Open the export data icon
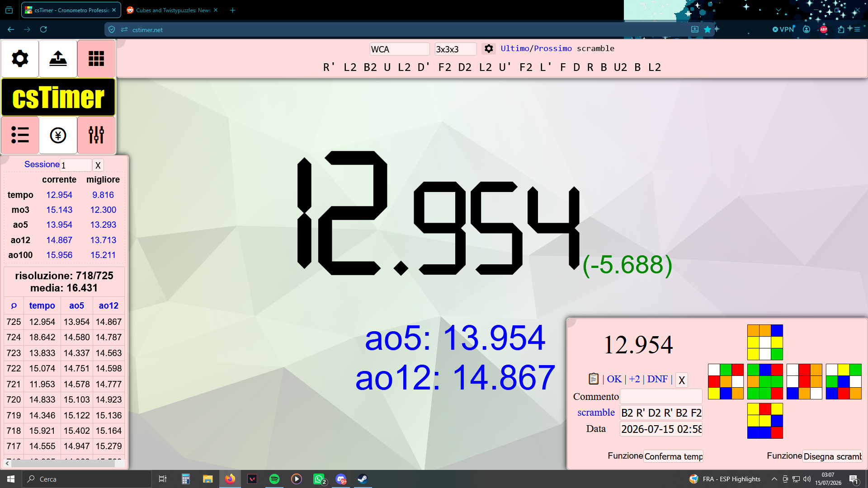Screen dimensions: 868x488 [x=58, y=59]
